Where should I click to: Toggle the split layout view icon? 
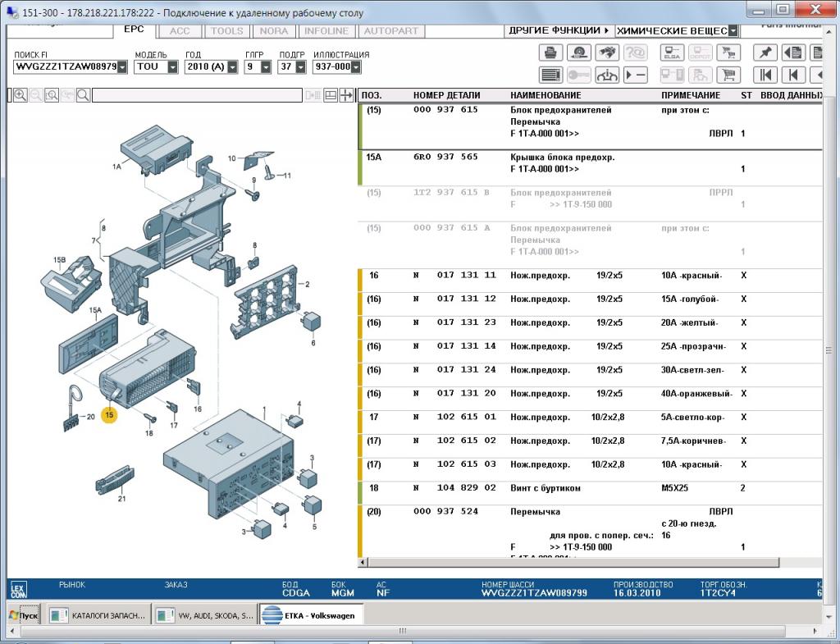point(331,95)
